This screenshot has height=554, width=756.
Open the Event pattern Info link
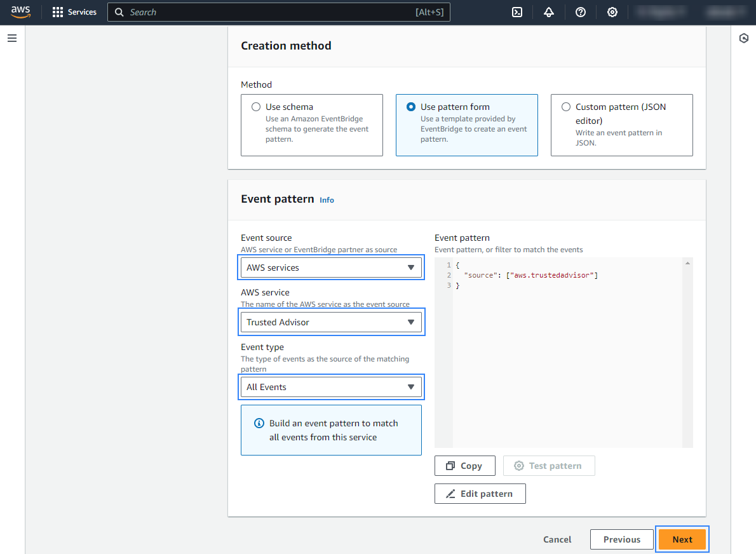(x=327, y=200)
